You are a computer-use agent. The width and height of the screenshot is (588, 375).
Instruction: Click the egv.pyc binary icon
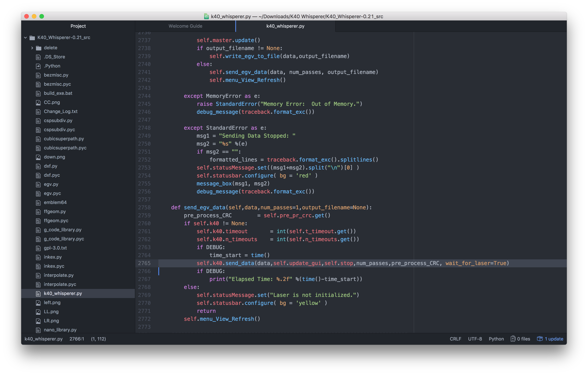pos(38,194)
